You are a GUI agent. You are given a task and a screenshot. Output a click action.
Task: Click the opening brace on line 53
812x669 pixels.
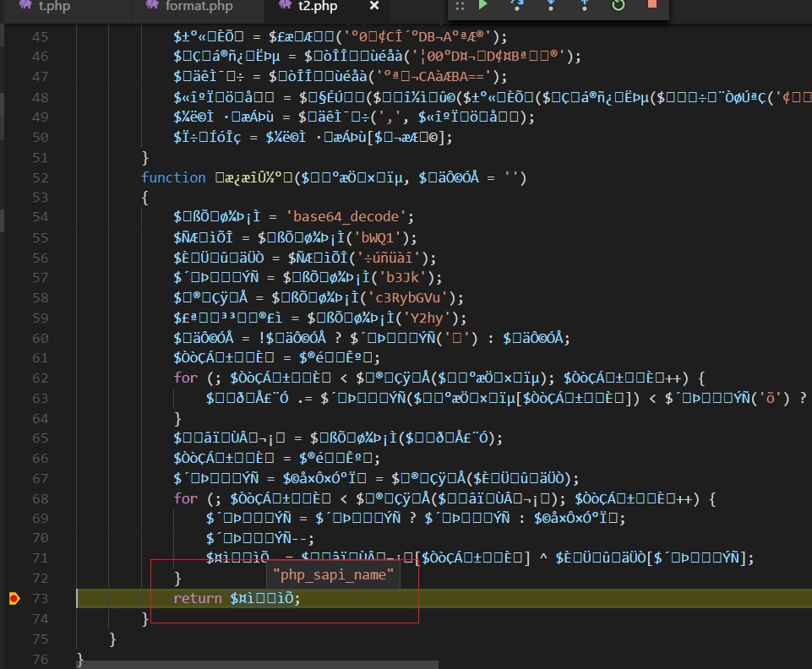tap(145, 198)
